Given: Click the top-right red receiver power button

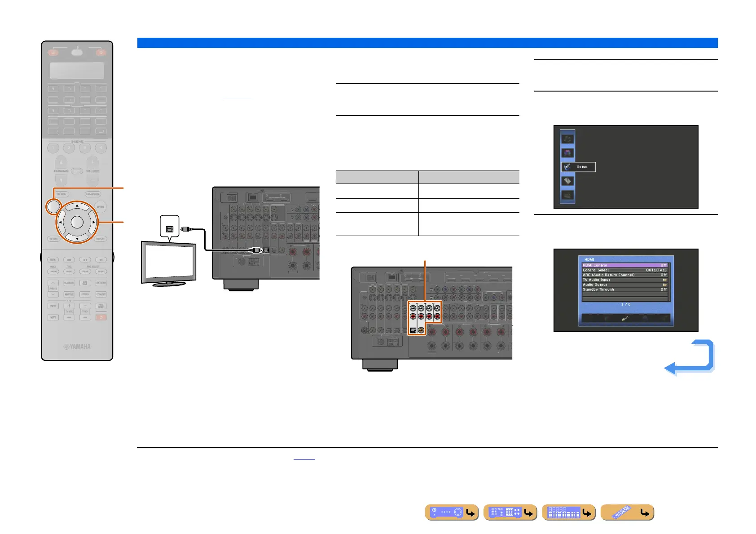Looking at the screenshot, I should pos(101,53).
